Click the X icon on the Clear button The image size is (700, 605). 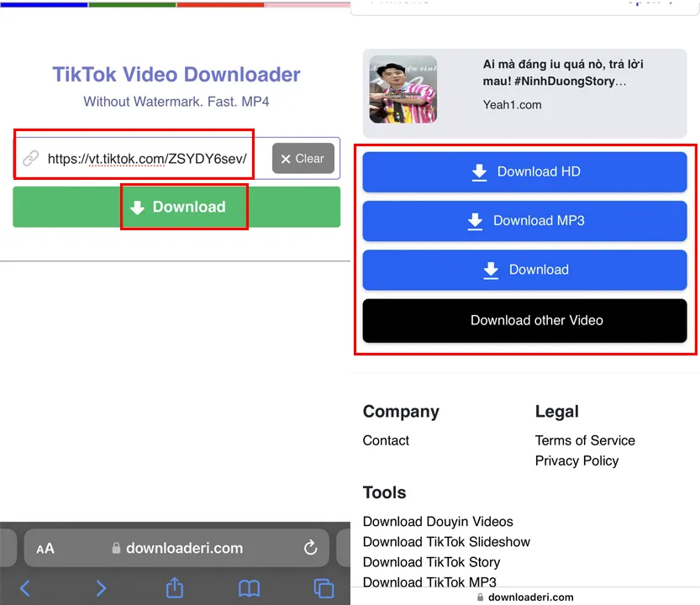286,158
